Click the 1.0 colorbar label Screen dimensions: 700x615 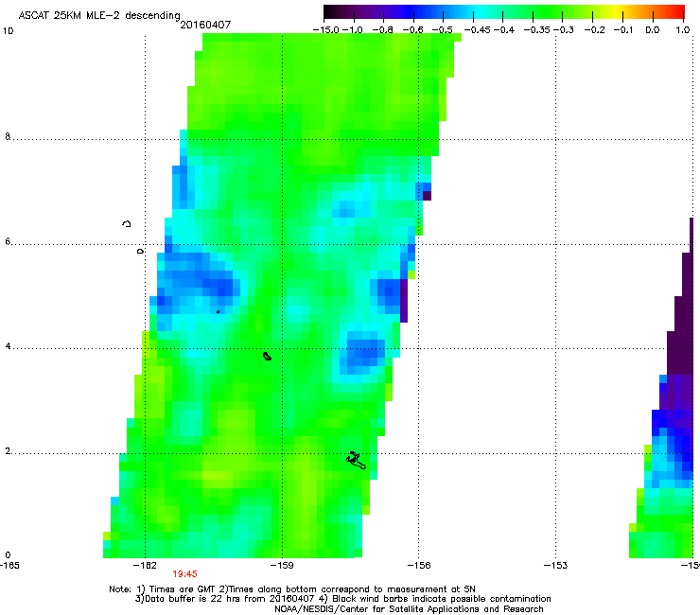[x=683, y=30]
